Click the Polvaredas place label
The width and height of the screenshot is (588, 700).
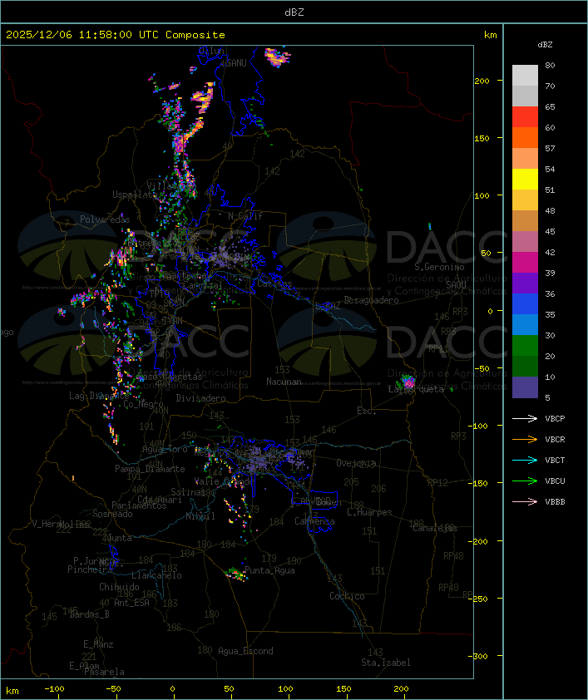pyautogui.click(x=105, y=219)
